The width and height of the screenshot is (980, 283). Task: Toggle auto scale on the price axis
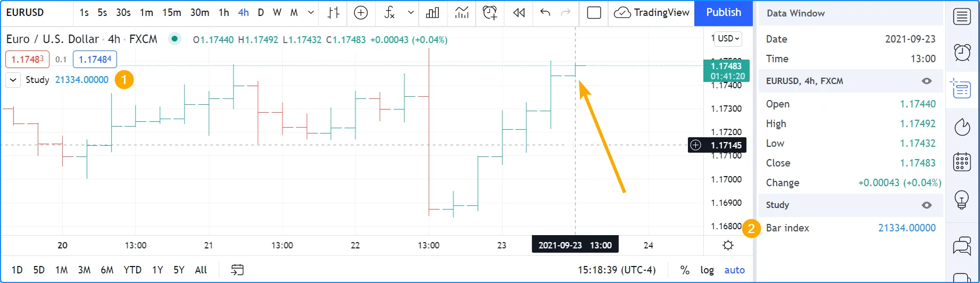(734, 270)
